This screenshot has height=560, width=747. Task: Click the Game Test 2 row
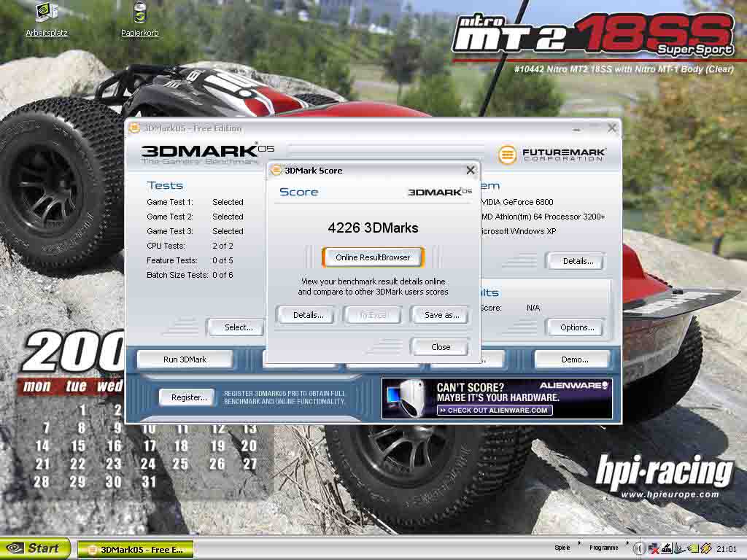(x=195, y=217)
